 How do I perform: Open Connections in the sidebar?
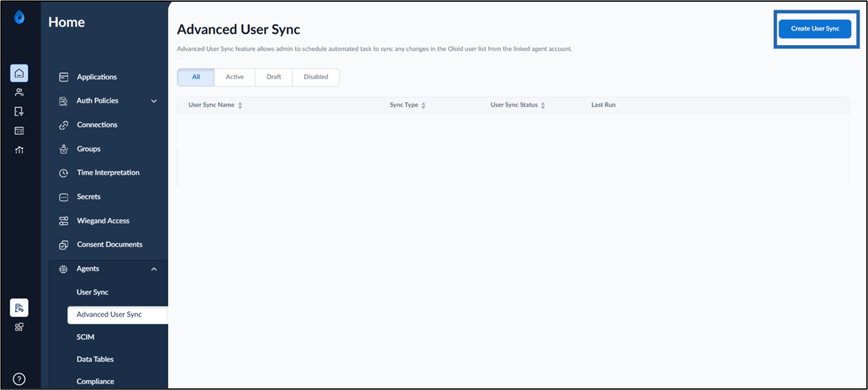coord(97,125)
